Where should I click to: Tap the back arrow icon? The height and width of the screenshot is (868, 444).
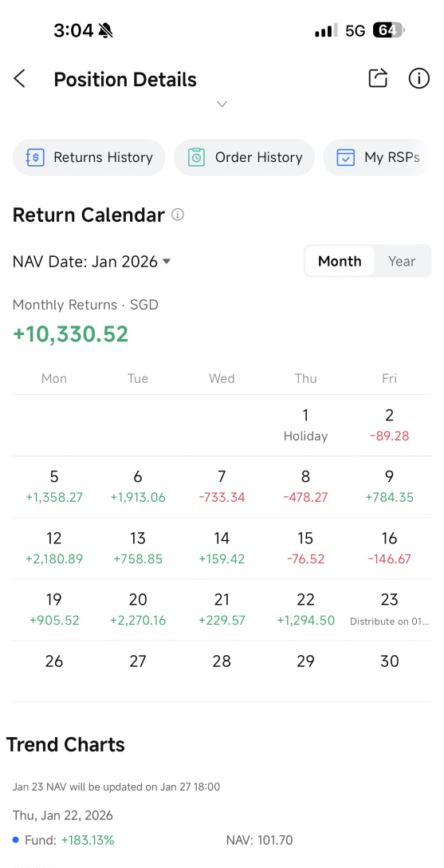(20, 79)
